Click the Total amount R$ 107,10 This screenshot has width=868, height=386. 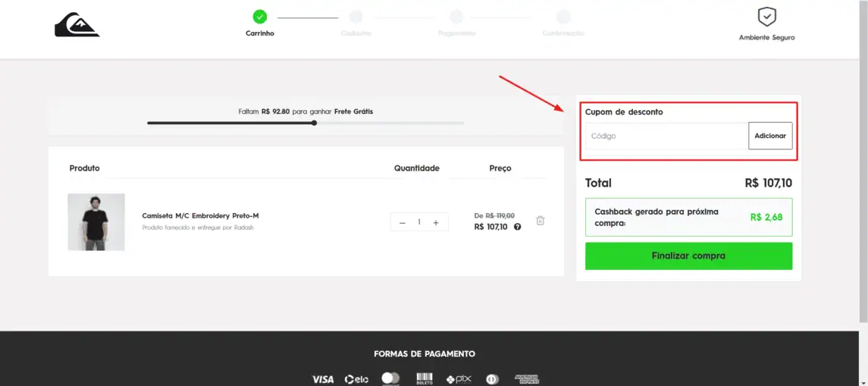coord(769,183)
